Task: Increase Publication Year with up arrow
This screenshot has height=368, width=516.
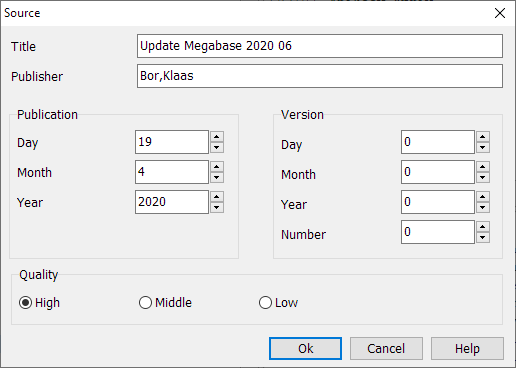Action: click(x=217, y=197)
